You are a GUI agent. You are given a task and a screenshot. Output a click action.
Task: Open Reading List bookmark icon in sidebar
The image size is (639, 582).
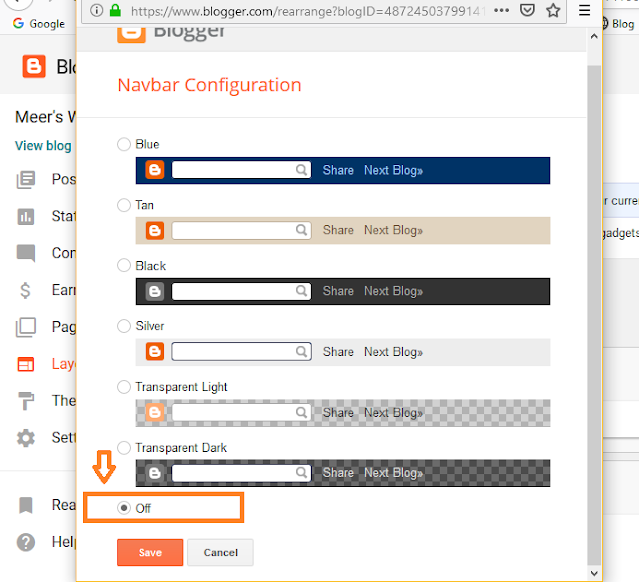pos(26,505)
